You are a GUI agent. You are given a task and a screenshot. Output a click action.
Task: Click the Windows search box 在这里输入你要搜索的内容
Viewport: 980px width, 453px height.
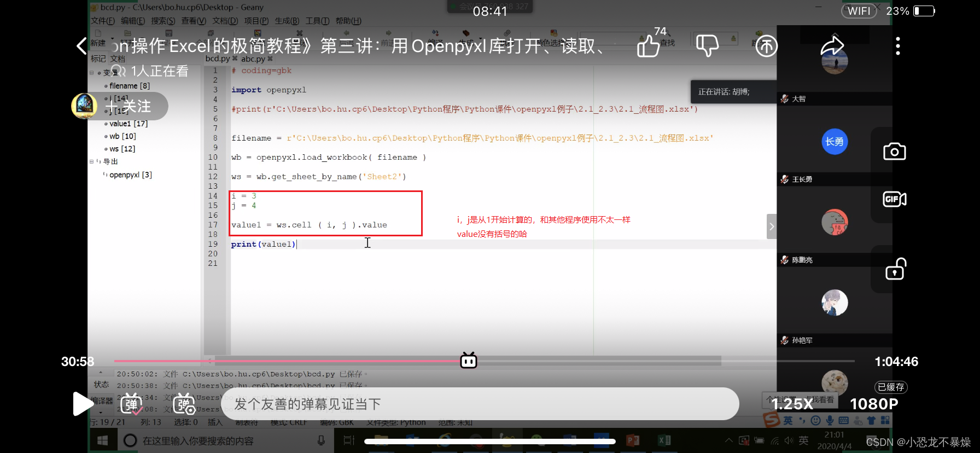click(x=226, y=440)
